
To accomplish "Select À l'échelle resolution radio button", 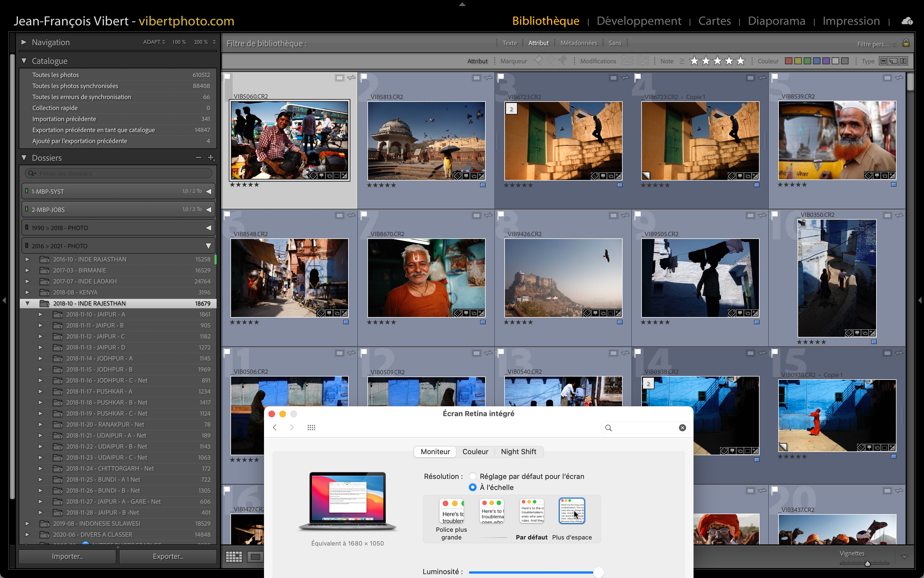I will click(x=473, y=487).
